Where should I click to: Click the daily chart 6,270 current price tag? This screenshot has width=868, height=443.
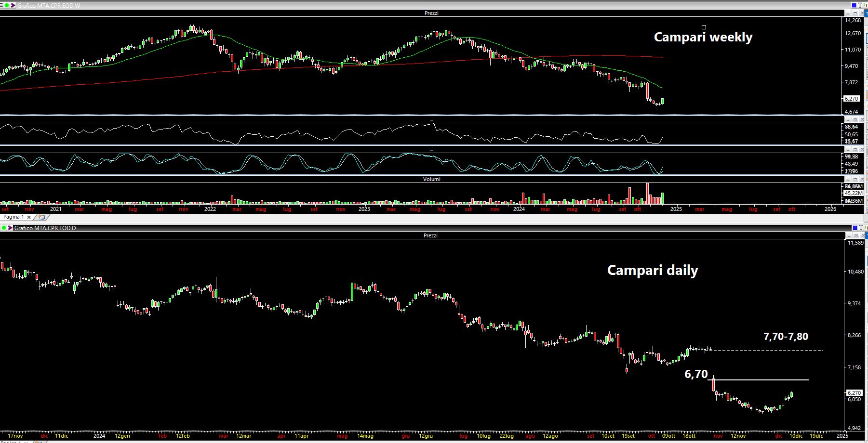tap(854, 393)
